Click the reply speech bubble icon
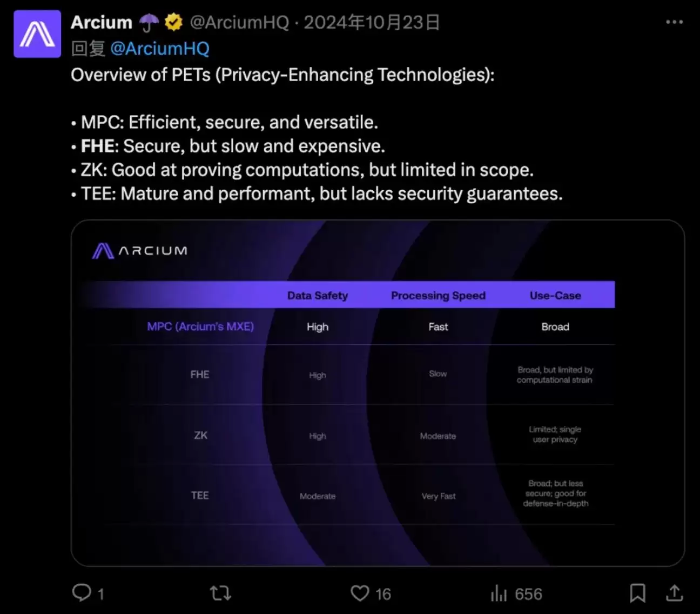Screen dimensions: 700x614 point(82,593)
